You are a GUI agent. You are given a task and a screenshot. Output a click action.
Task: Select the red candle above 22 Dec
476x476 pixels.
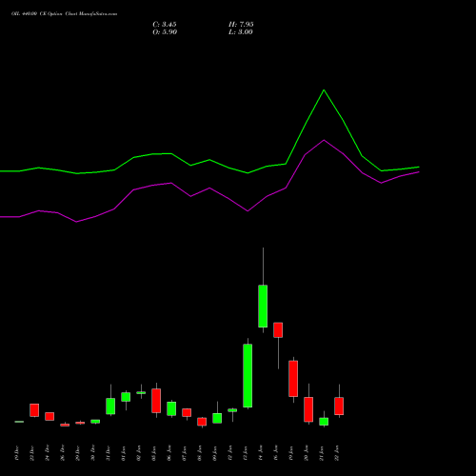click(34, 410)
